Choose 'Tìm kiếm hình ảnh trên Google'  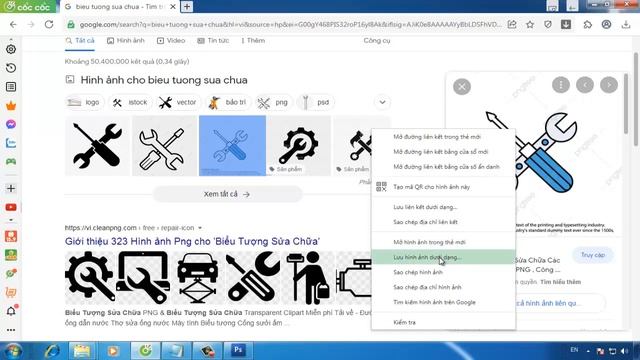click(443, 302)
